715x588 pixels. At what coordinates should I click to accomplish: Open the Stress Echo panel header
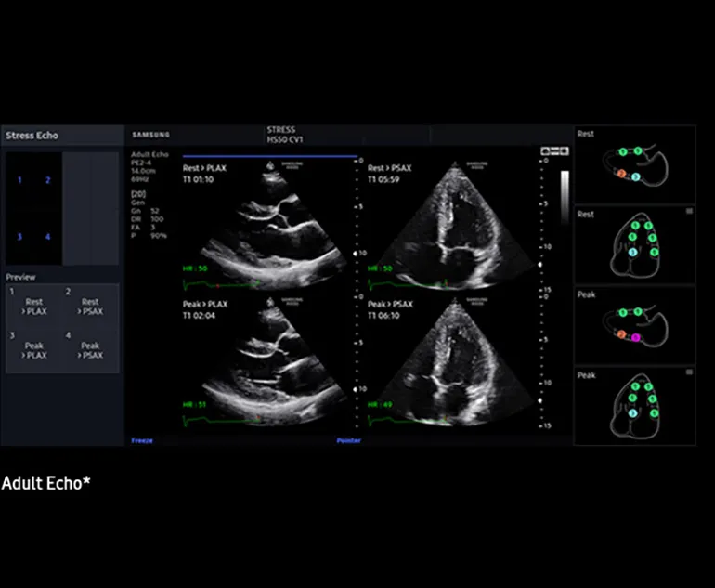pos(32,136)
